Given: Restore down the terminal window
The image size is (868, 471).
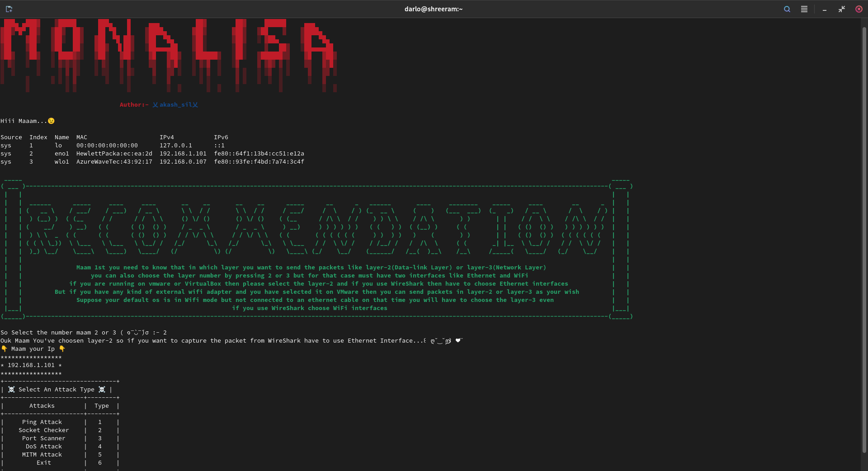Looking at the screenshot, I should click(842, 9).
